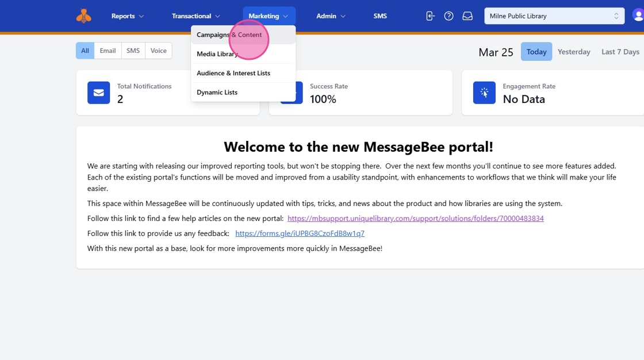Click the MessageBee bee logo
Screen dimensions: 644x360
tap(84, 16)
